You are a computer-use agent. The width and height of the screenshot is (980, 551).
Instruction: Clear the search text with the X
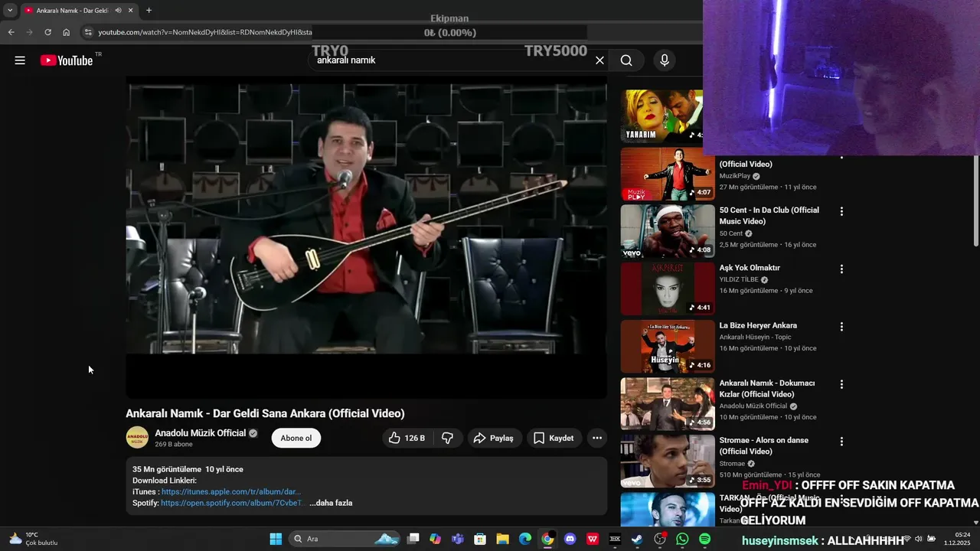pyautogui.click(x=599, y=60)
